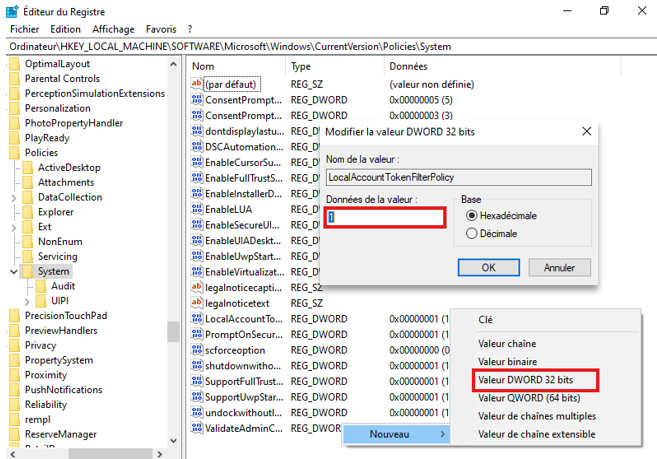Viewport: 657px width, 459px height.
Task: Collapse the System key in tree
Action: tap(12, 271)
